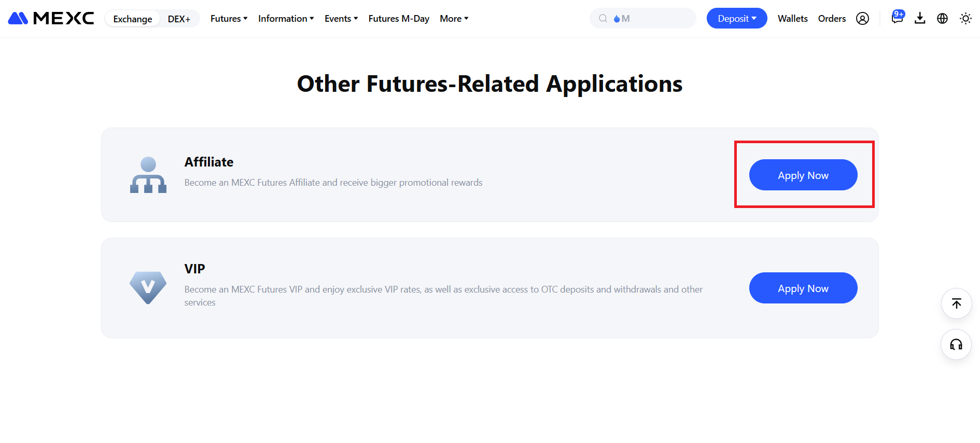Expand the Events dropdown menu

[x=341, y=19]
